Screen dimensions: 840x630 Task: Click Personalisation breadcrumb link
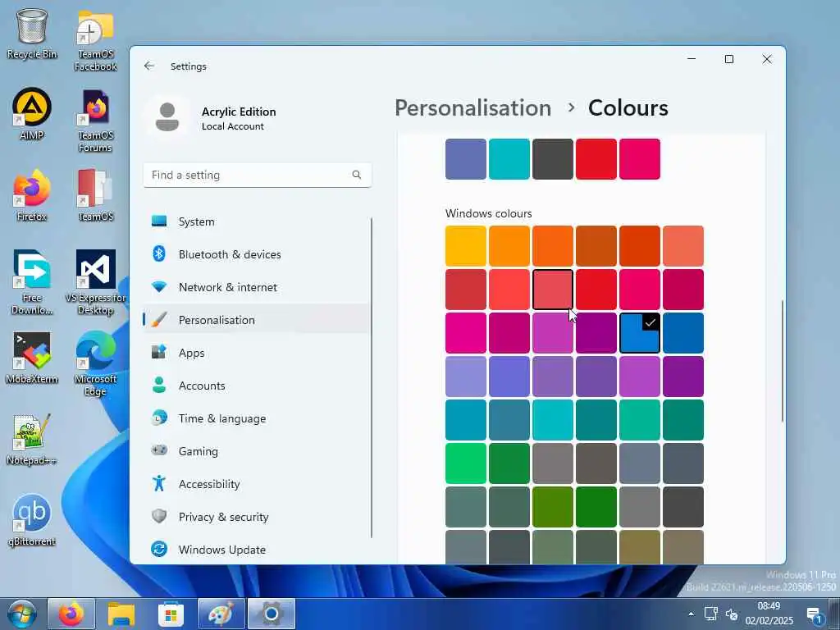tap(473, 108)
